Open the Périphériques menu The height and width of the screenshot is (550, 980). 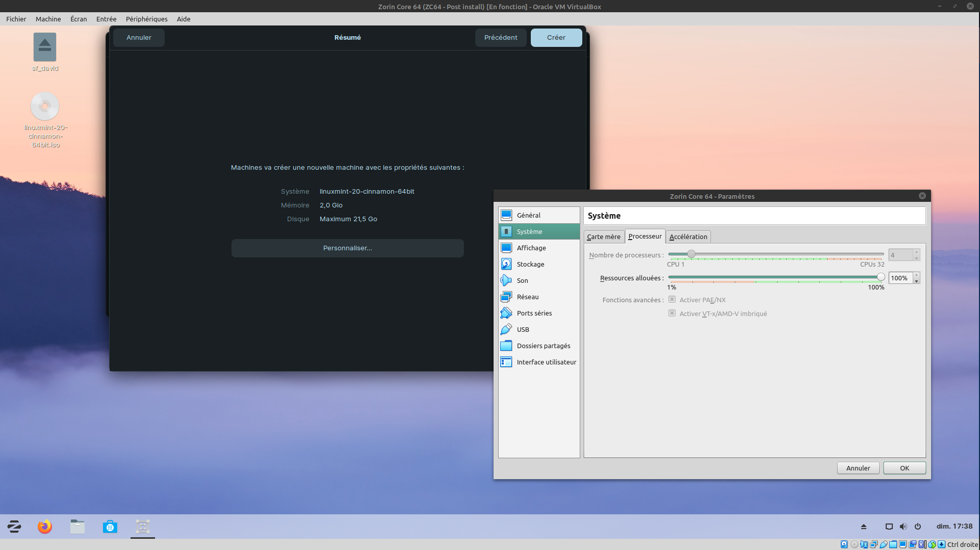pyautogui.click(x=146, y=19)
